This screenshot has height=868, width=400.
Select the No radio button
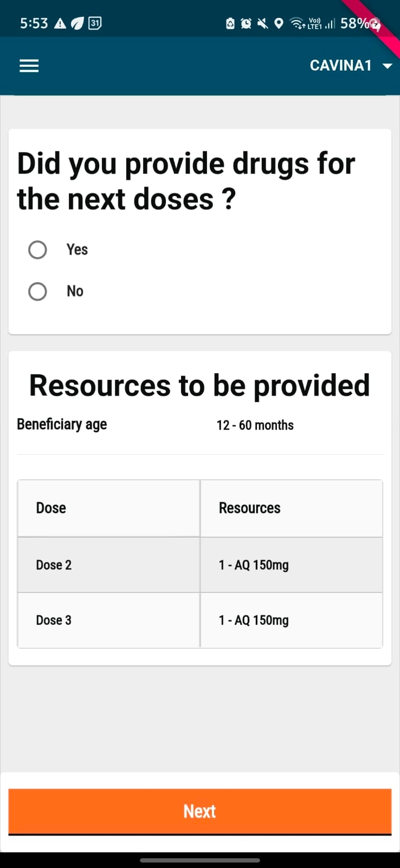tap(37, 291)
